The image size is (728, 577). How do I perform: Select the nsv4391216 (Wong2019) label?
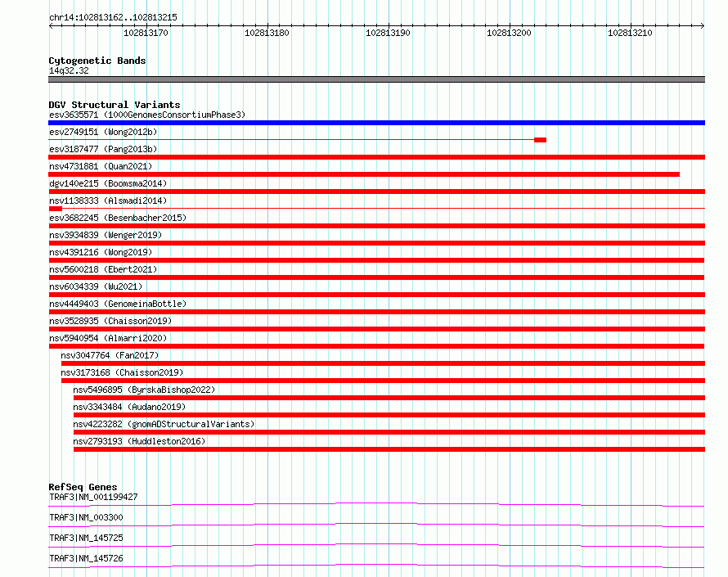pyautogui.click(x=101, y=252)
